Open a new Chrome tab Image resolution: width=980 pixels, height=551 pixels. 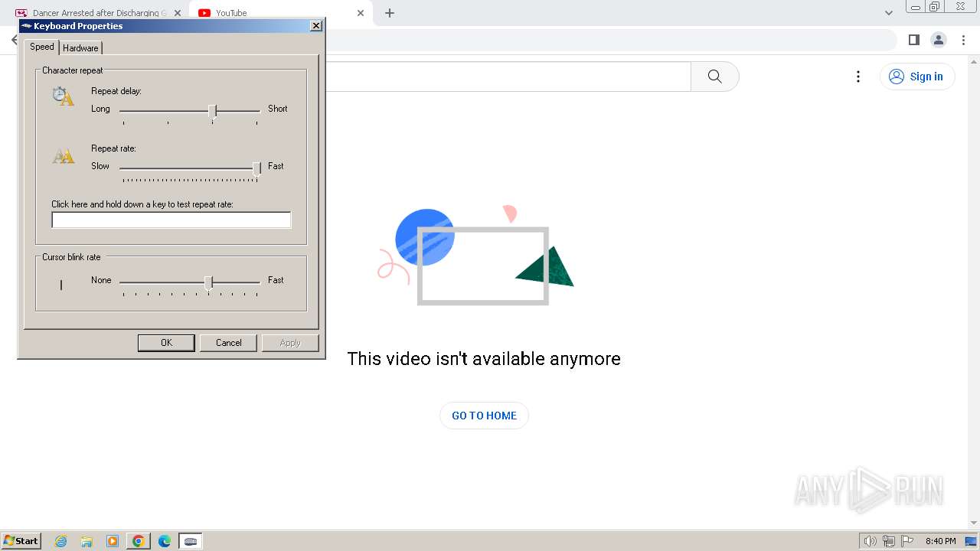pyautogui.click(x=390, y=13)
